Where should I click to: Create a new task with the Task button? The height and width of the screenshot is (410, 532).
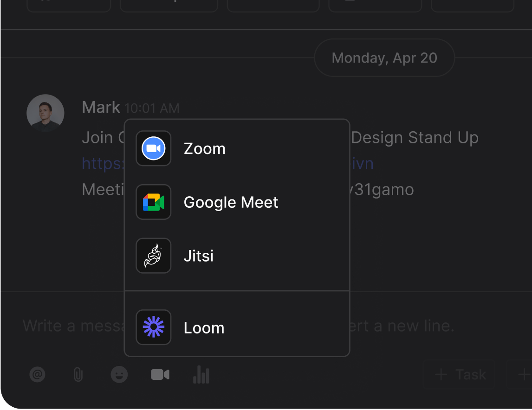click(x=460, y=374)
